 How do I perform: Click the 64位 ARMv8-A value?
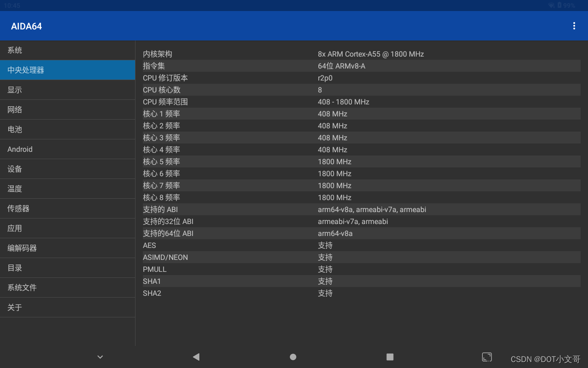(341, 66)
